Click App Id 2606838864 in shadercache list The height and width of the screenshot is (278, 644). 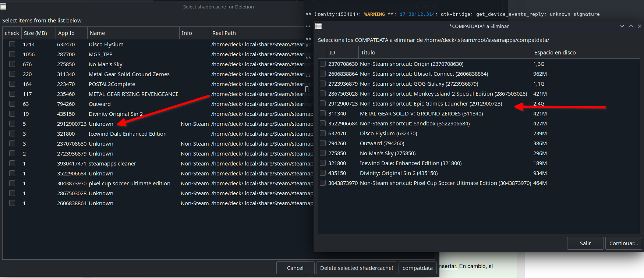click(x=72, y=203)
